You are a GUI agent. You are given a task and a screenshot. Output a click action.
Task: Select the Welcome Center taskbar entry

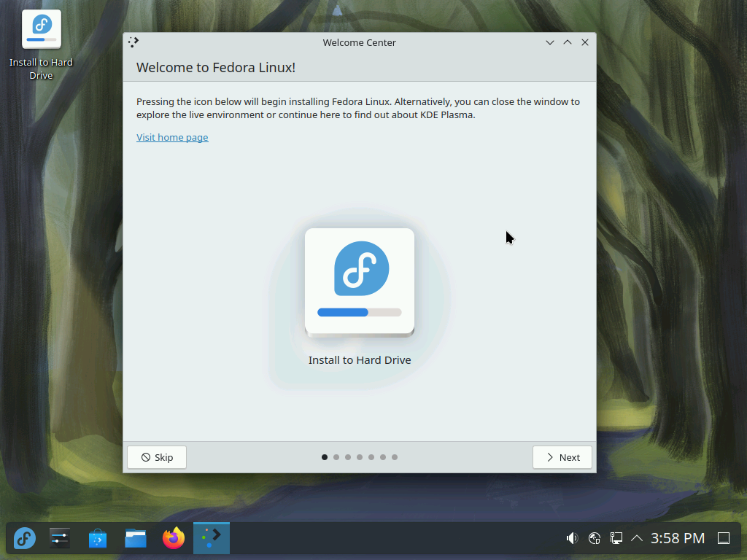[x=212, y=539]
